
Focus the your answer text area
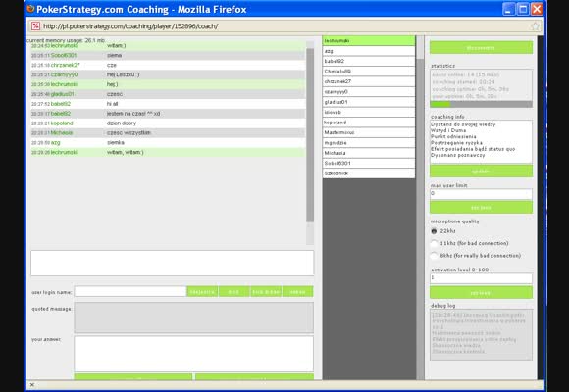click(194, 354)
